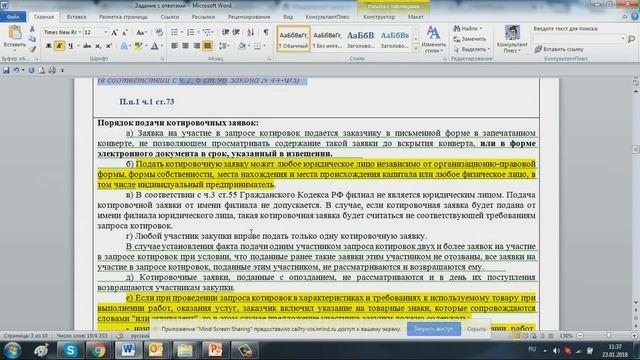Click the Вставить ссылку button
This screenshot has height=360, width=640.
[x=559, y=49]
